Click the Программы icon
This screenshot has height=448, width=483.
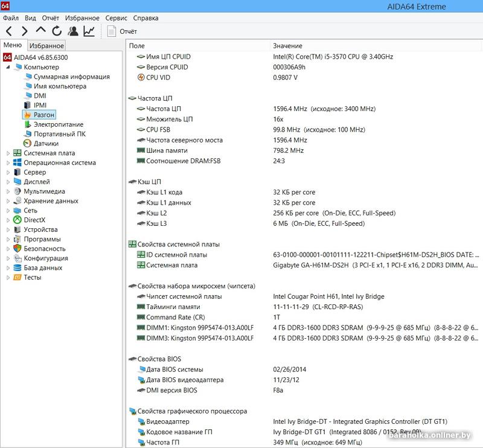[18, 239]
